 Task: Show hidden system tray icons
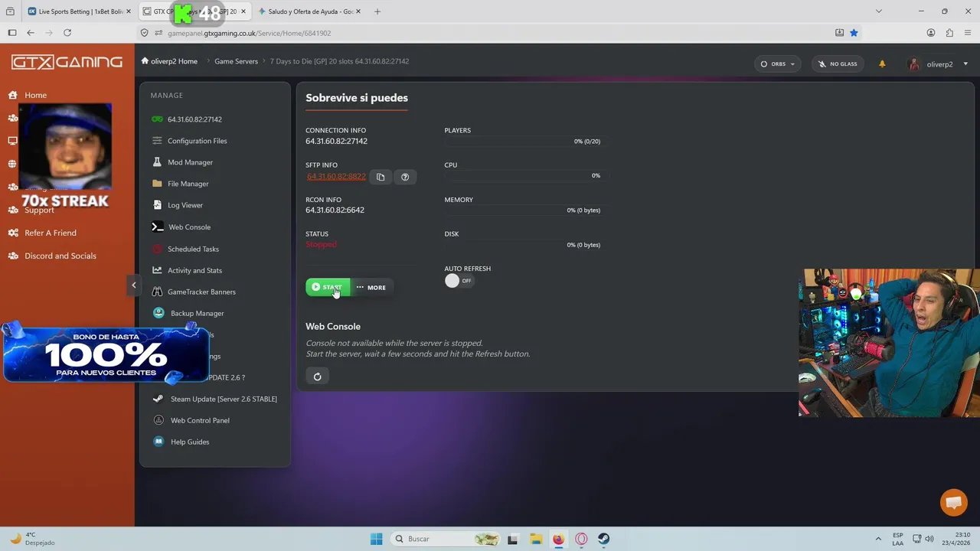[x=878, y=539]
